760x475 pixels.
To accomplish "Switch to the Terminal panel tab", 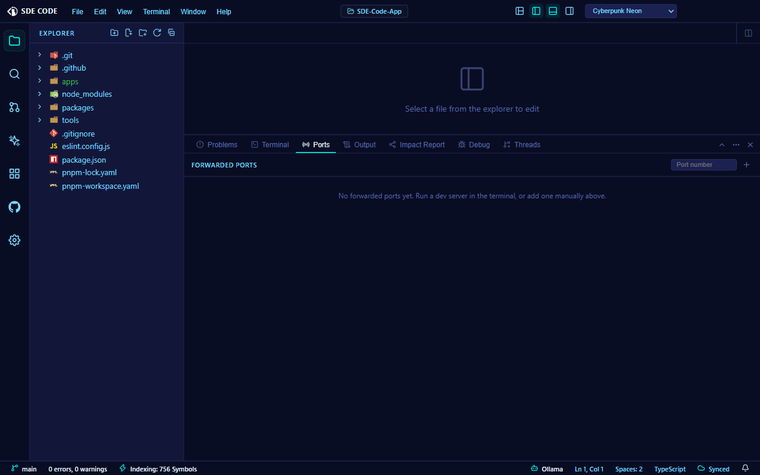I will 270,144.
